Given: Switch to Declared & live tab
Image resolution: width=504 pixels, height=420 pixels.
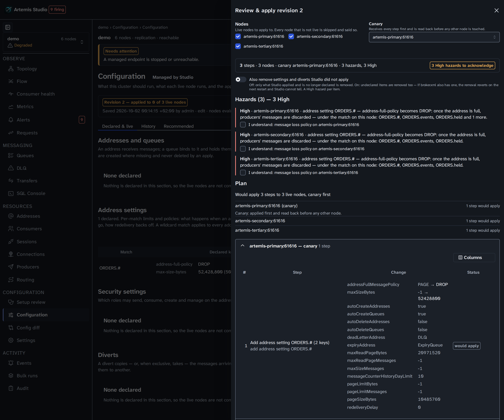Looking at the screenshot, I should 118,126.
